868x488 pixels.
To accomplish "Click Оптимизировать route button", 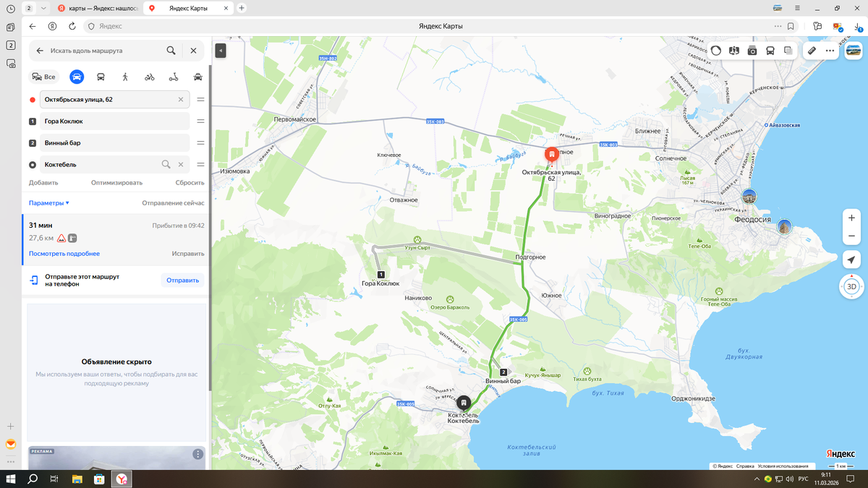I will pyautogui.click(x=116, y=183).
